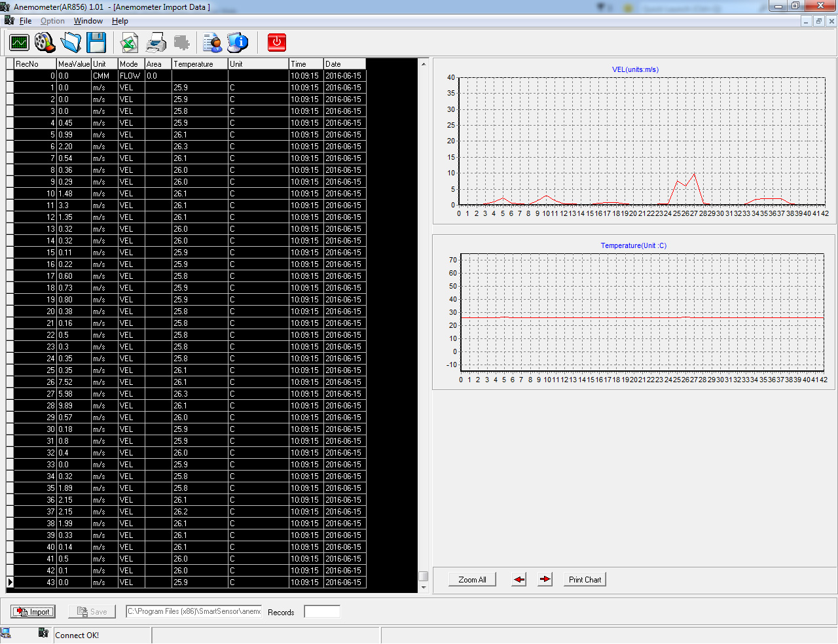Click the printer icon in the toolbar
This screenshot has height=644, width=838.
[156, 43]
